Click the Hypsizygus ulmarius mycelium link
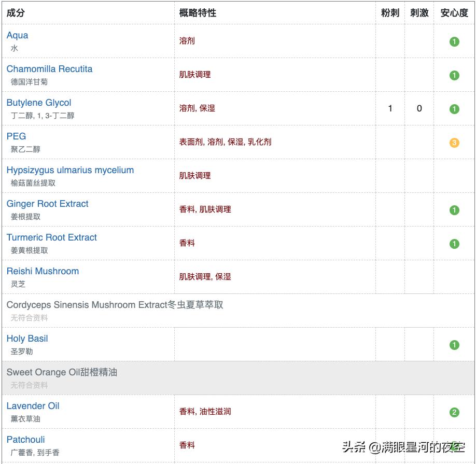476x464 pixels. [x=69, y=170]
